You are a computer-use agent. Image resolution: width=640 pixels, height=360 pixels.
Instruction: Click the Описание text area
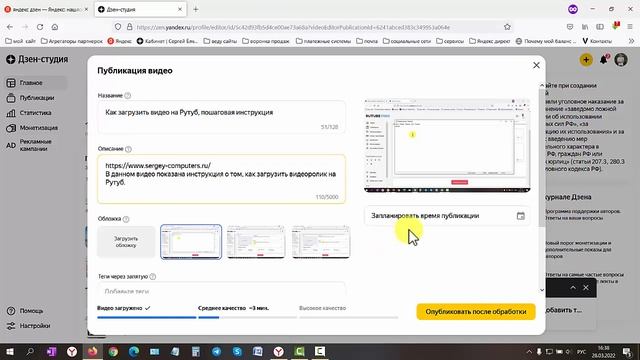pyautogui.click(x=221, y=179)
